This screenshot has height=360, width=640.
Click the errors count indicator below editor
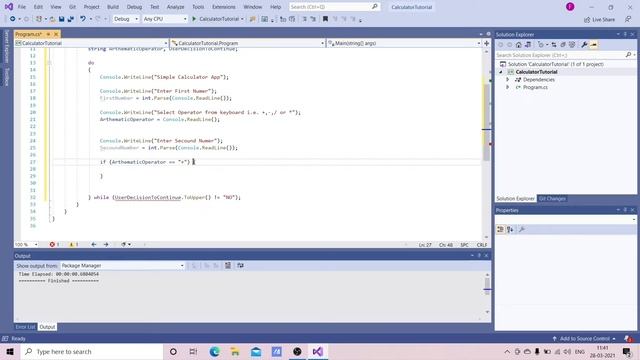[54, 244]
